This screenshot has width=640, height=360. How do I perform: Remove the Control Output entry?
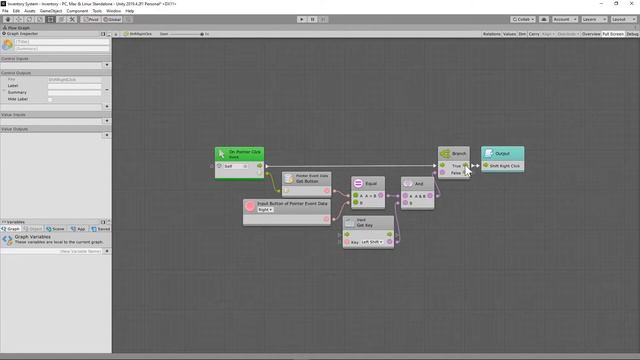pos(107,89)
